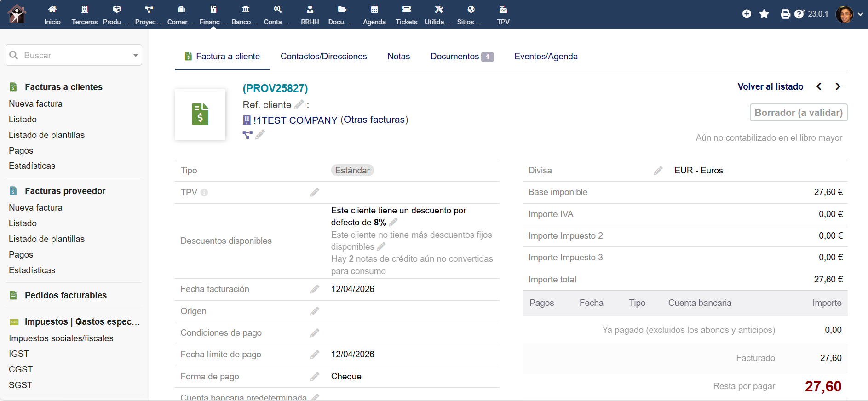Open user avatar dropdown menu
This screenshot has width=868, height=401.
[850, 14]
